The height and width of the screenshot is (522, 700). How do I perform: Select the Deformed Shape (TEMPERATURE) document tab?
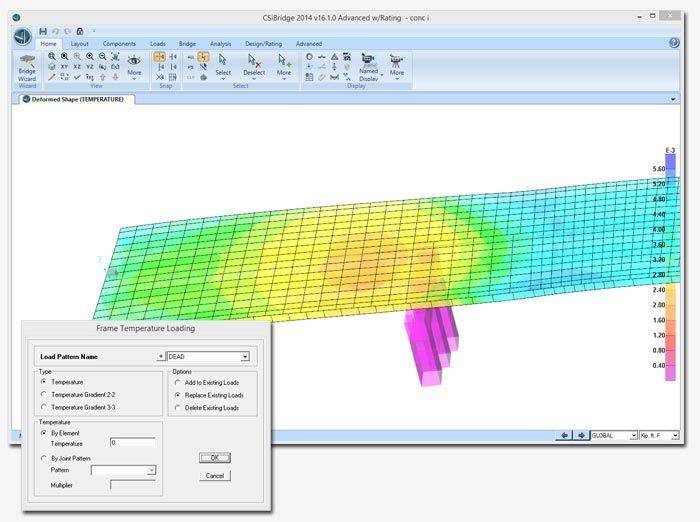[76, 99]
